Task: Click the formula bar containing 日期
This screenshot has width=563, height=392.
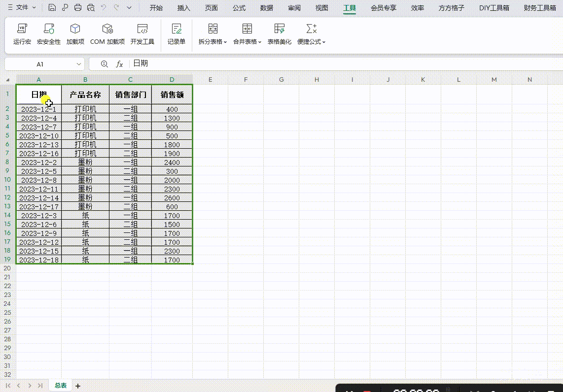Action: click(x=347, y=64)
